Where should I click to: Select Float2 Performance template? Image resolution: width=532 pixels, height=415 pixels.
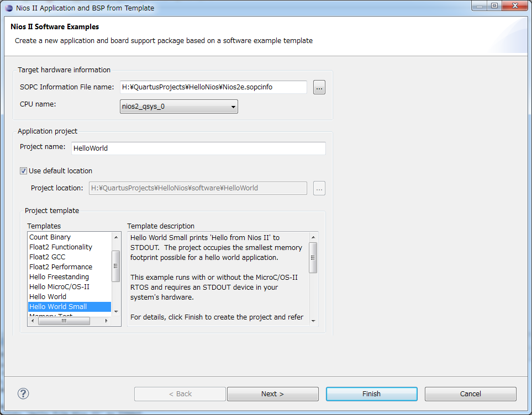pos(70,267)
